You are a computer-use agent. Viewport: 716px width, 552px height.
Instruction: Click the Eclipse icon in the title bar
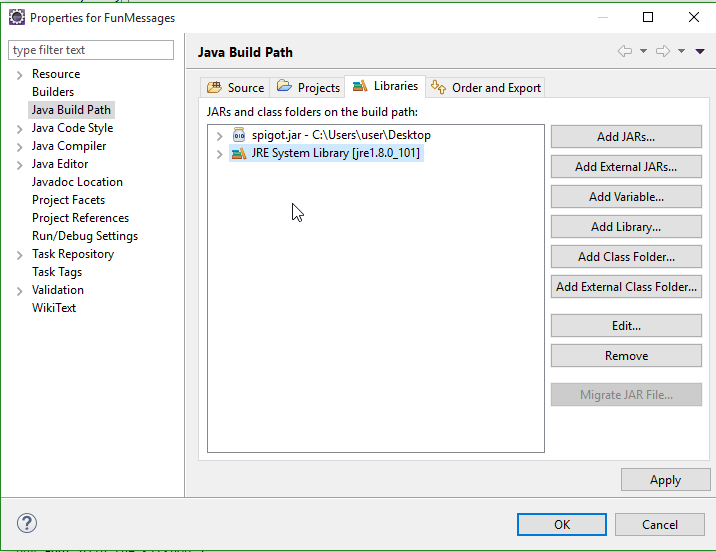pyautogui.click(x=17, y=17)
